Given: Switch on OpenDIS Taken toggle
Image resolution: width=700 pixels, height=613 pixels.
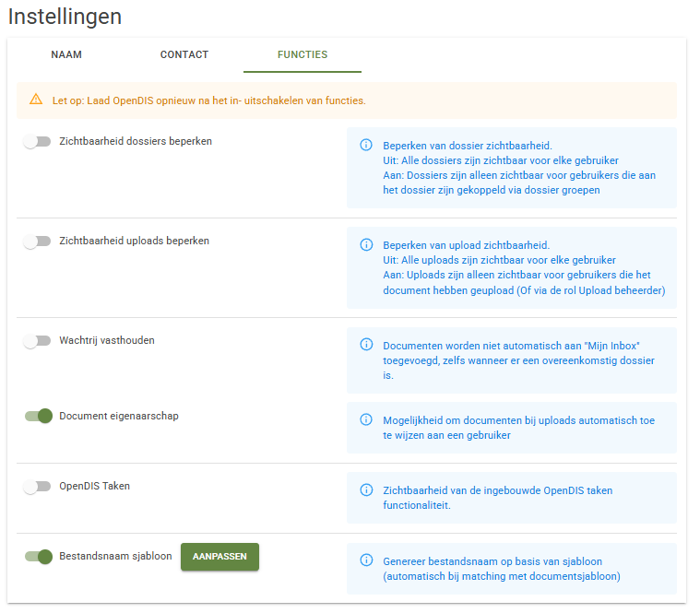Looking at the screenshot, I should (x=38, y=487).
